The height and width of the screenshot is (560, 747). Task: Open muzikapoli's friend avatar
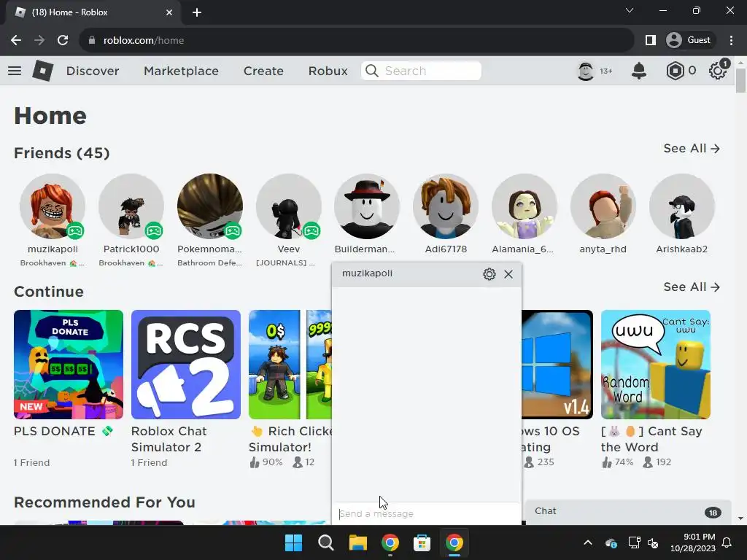coord(53,206)
